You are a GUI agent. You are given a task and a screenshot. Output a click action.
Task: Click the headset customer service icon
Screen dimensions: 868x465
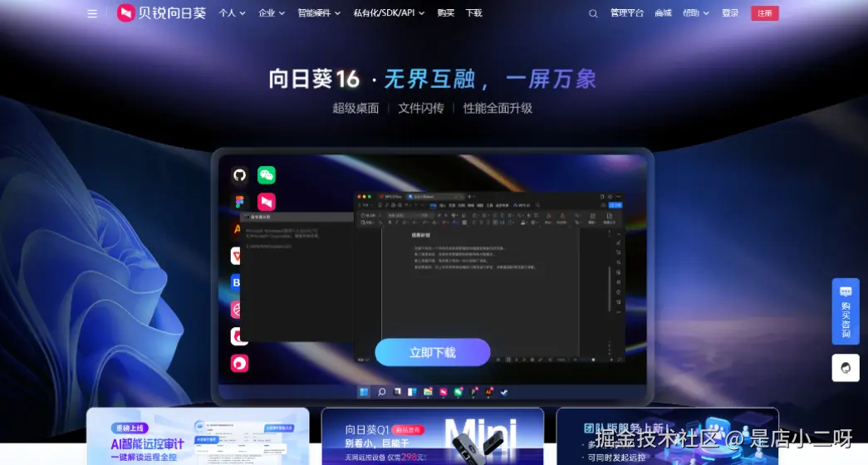tap(846, 368)
